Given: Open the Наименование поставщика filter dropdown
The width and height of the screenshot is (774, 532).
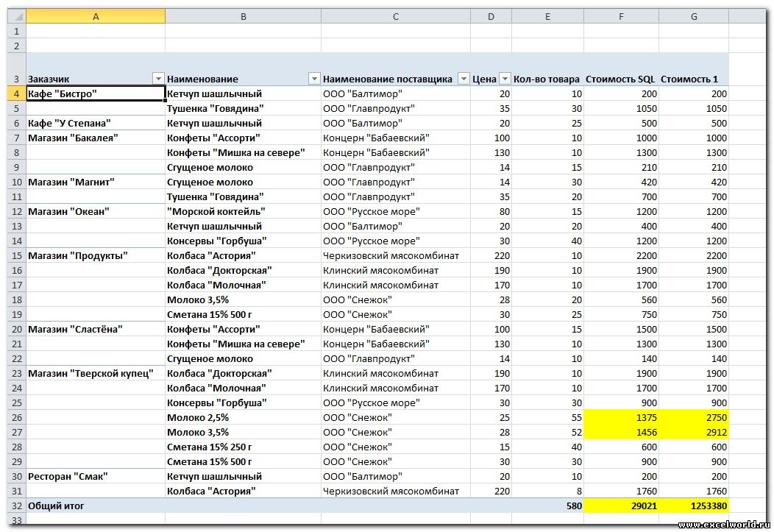Looking at the screenshot, I should click(464, 79).
